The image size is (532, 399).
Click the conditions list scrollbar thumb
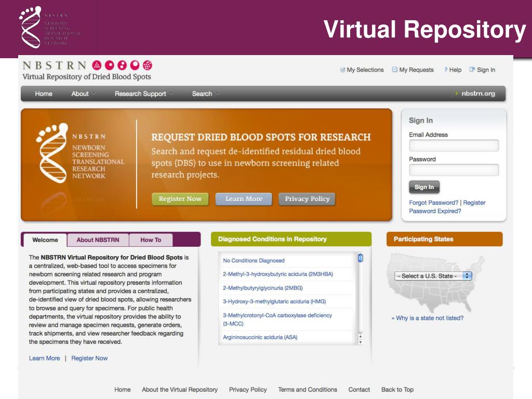(361, 258)
